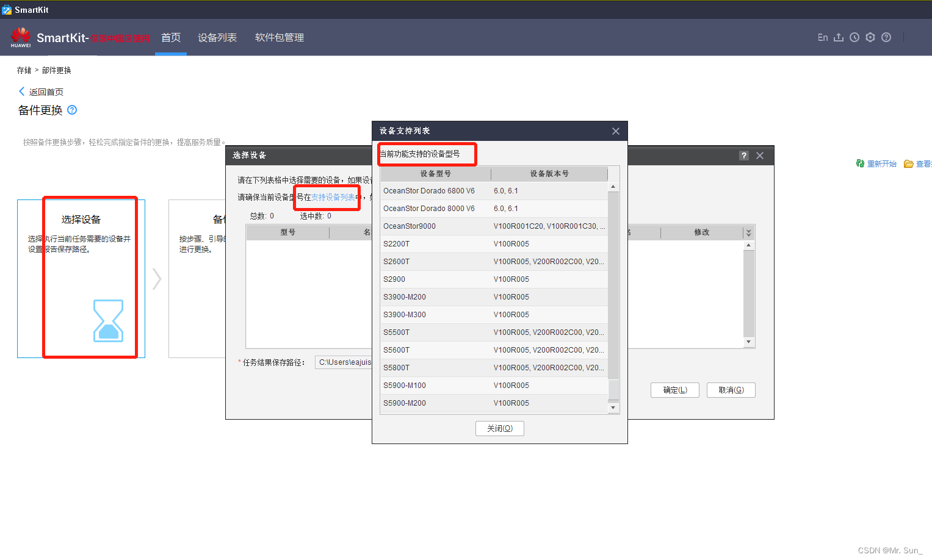Open the En language switcher

click(x=823, y=37)
